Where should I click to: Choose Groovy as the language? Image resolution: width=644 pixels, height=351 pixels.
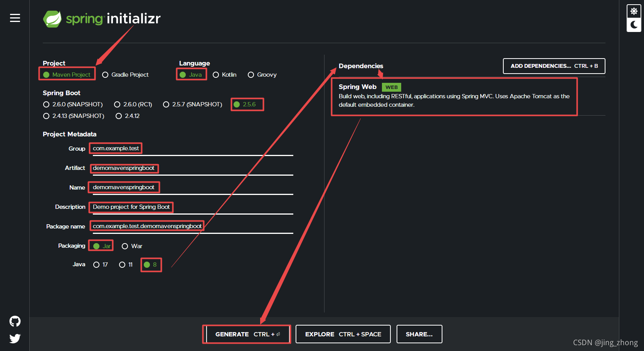pyautogui.click(x=262, y=75)
